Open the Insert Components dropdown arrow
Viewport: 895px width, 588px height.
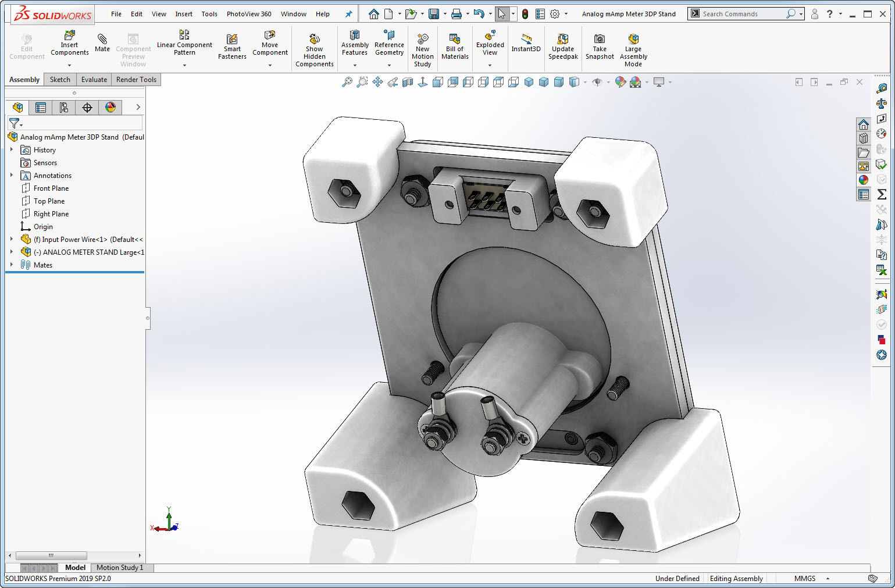[69, 65]
